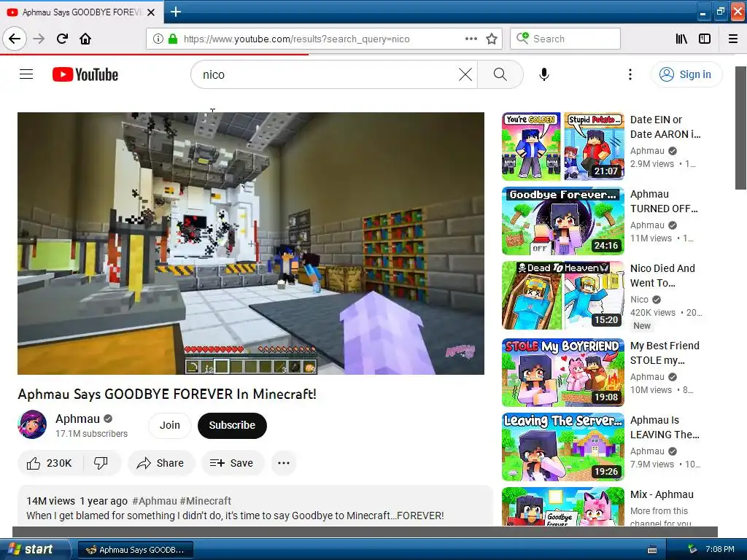Expand the video description box
Screen dimensions: 747x560
pyautogui.click(x=255, y=507)
